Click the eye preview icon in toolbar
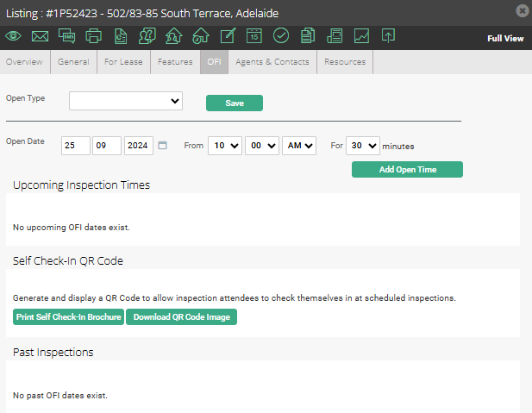 pos(13,36)
